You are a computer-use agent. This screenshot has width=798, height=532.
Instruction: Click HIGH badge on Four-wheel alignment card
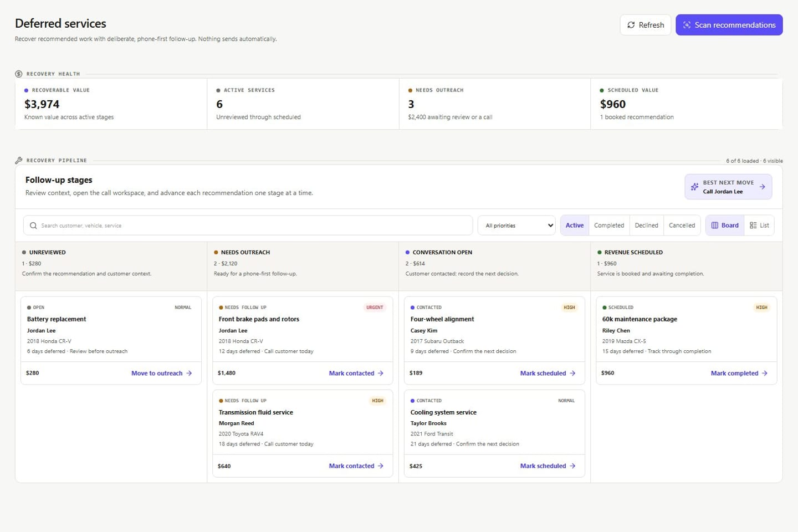click(569, 308)
